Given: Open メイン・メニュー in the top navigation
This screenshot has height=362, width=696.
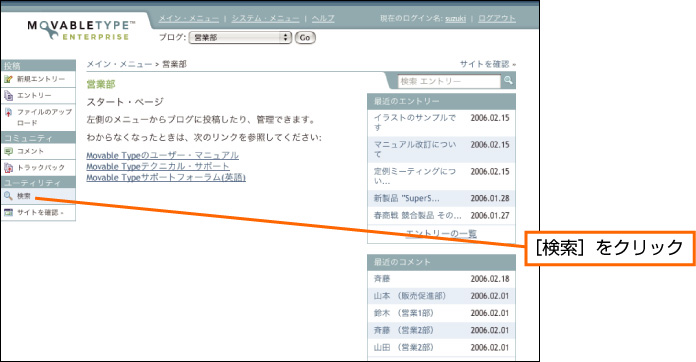Looking at the screenshot, I should coord(189,19).
